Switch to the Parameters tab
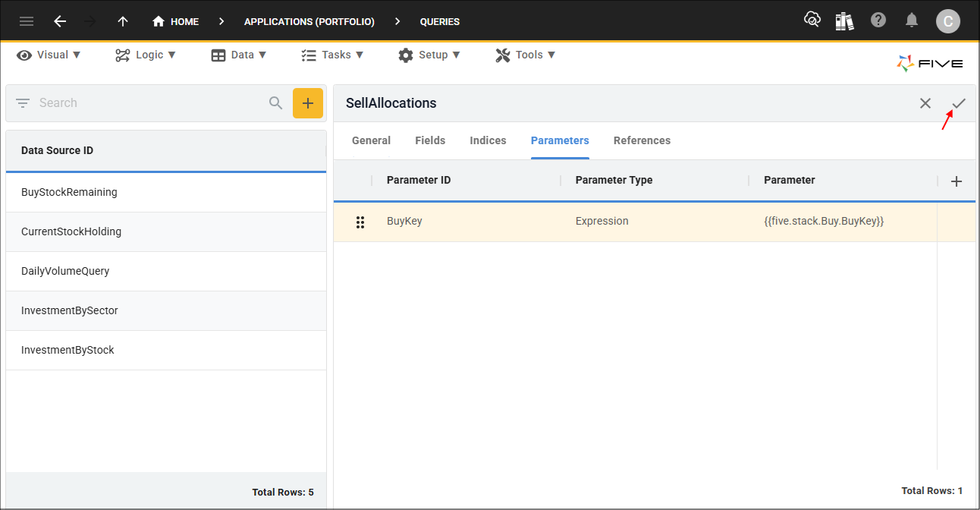 click(x=560, y=140)
